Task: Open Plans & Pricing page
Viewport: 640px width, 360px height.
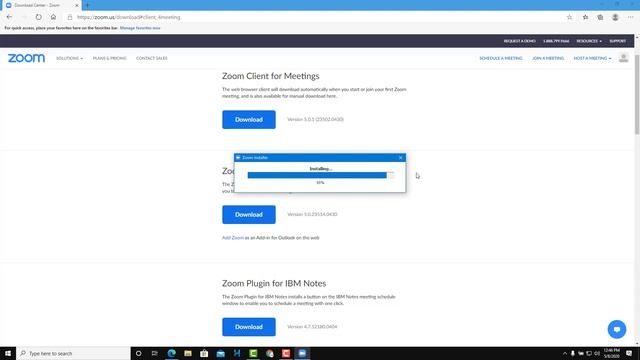Action: [x=109, y=58]
